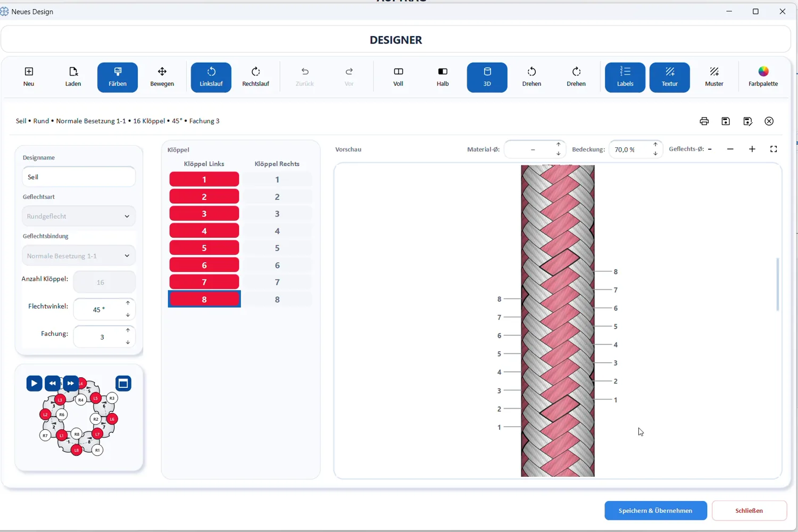The width and height of the screenshot is (798, 532).
Task: Increase the Bedeckung percentage
Action: click(x=655, y=145)
